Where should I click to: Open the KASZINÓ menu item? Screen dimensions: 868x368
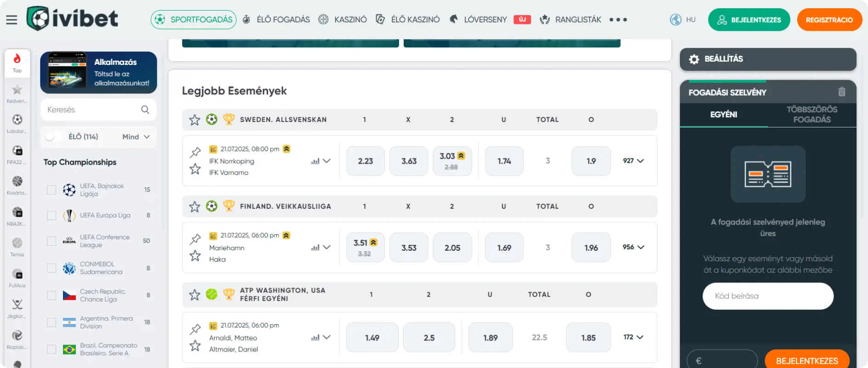343,20
